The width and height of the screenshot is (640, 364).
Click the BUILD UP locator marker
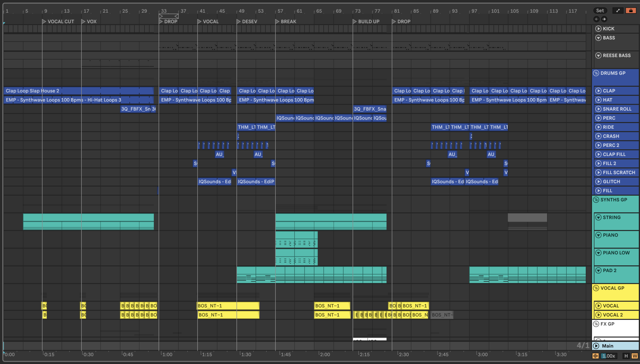[355, 21]
